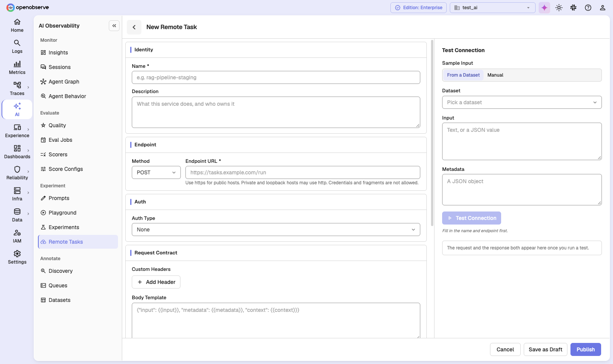Open Score Configs in the sidebar
The image size is (613, 364).
78,169
